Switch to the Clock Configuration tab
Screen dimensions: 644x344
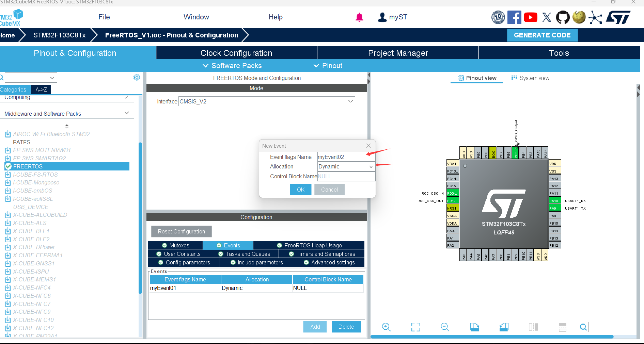236,53
